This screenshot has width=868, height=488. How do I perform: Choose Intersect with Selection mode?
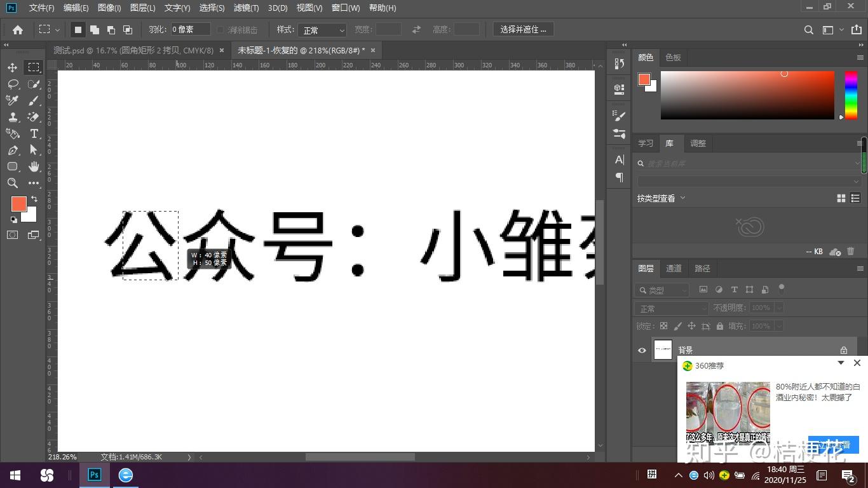(x=128, y=29)
